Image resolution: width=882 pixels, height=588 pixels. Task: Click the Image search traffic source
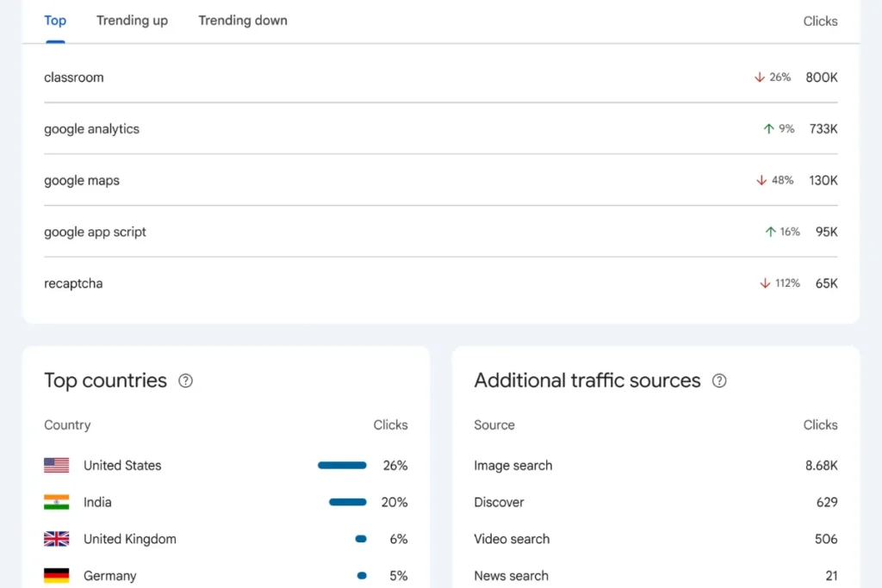point(512,466)
